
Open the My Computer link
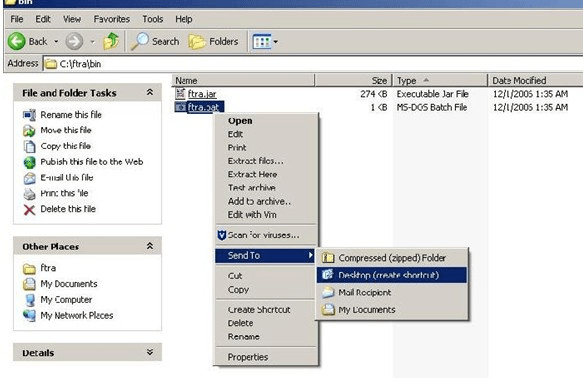pyautogui.click(x=66, y=300)
